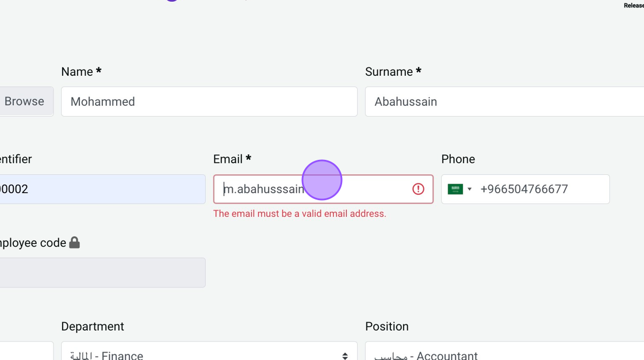
Task: Click the Department label
Action: tap(93, 327)
